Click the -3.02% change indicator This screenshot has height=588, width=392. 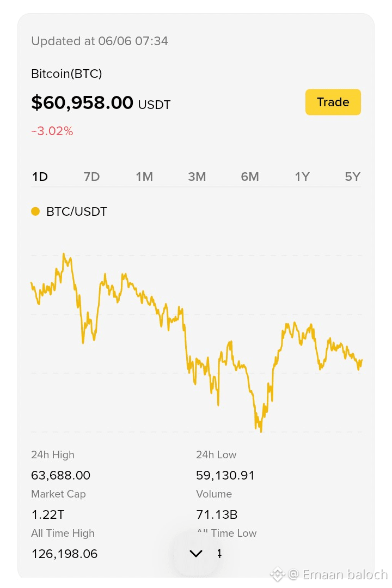tap(52, 131)
